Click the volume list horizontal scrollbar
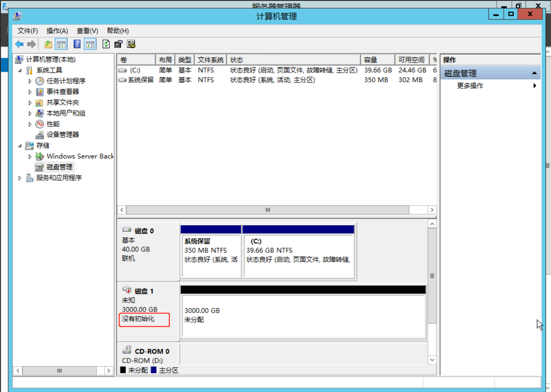The width and height of the screenshot is (551, 392). [267, 210]
